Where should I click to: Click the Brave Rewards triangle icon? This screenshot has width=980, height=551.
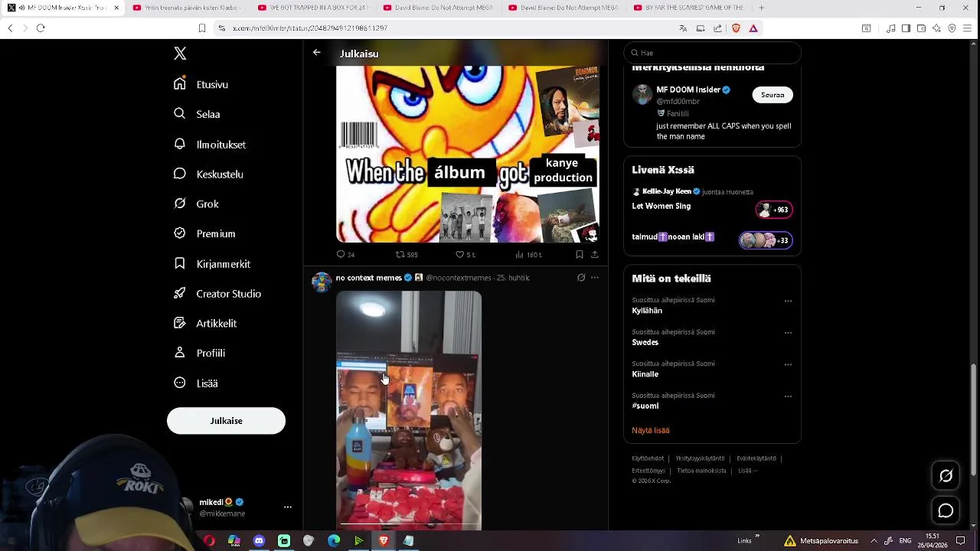click(753, 28)
